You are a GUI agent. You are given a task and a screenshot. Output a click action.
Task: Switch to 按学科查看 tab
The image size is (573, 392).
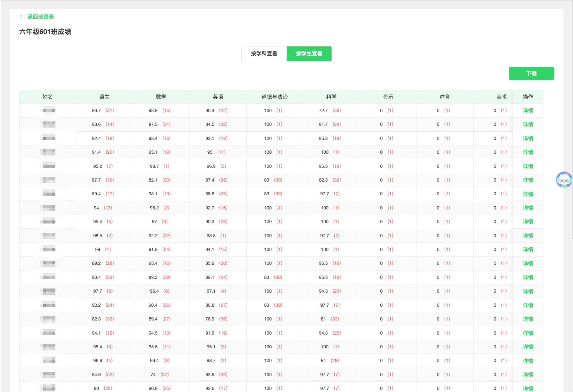pyautogui.click(x=264, y=54)
